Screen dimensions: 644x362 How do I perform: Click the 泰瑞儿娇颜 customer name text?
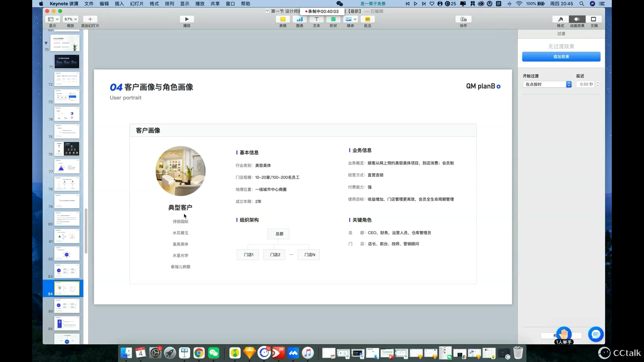pyautogui.click(x=180, y=267)
